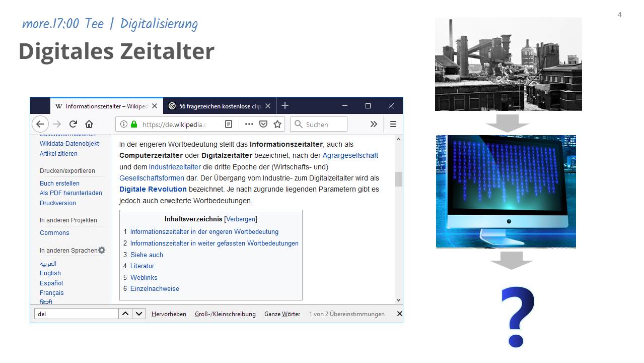Jump to next find match

pos(139,314)
